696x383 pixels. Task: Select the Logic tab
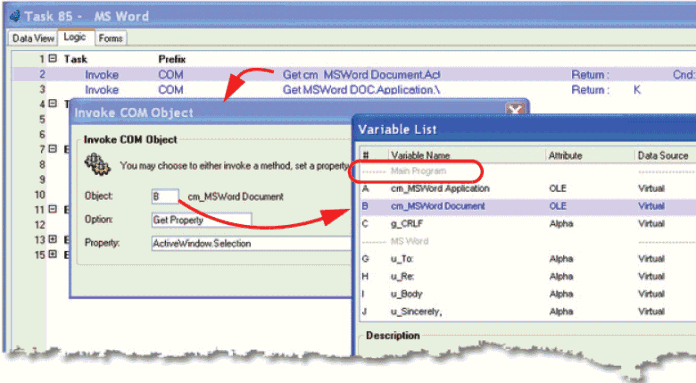(x=75, y=37)
